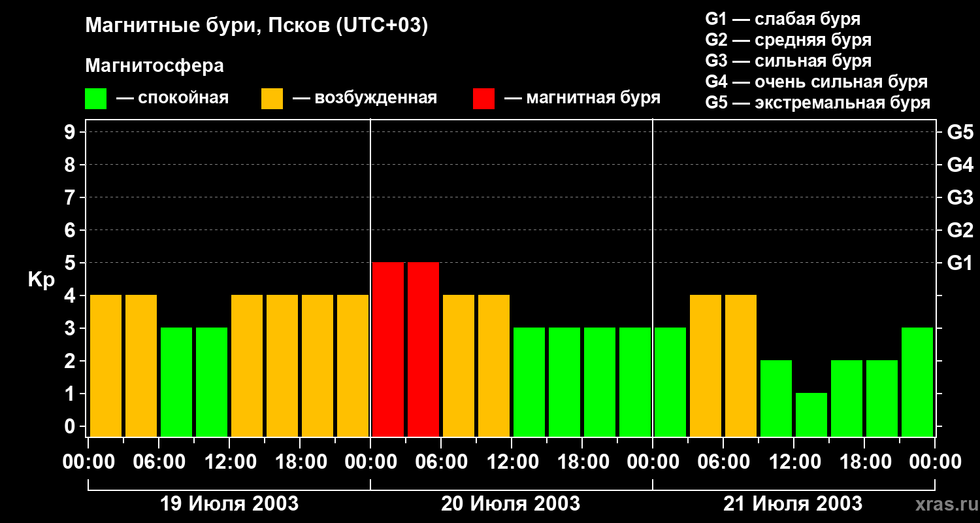The height and width of the screenshot is (523, 980).
Task: Click the 'G1' right-axis scale label
Action: point(960,263)
